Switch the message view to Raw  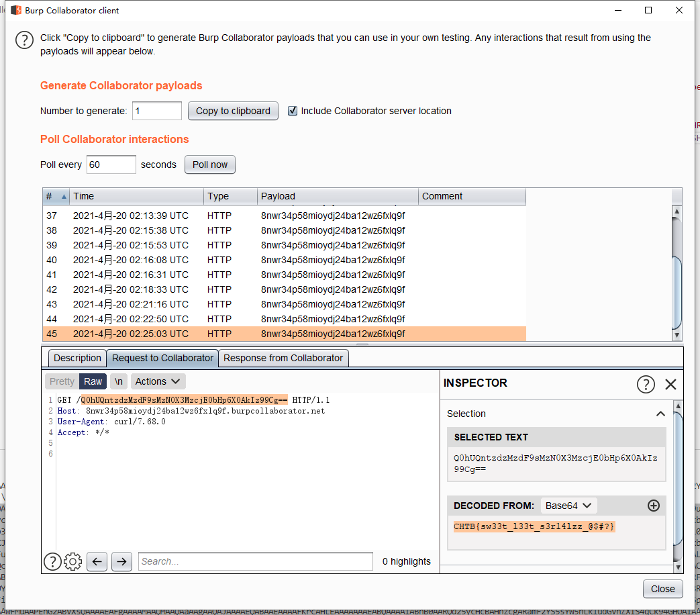[x=93, y=381]
